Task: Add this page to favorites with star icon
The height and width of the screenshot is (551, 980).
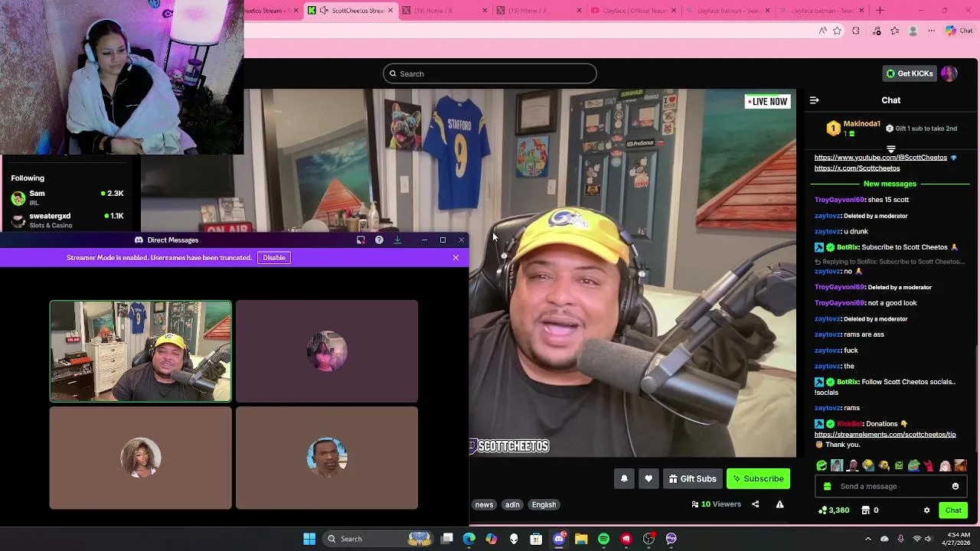Action: 838,31
